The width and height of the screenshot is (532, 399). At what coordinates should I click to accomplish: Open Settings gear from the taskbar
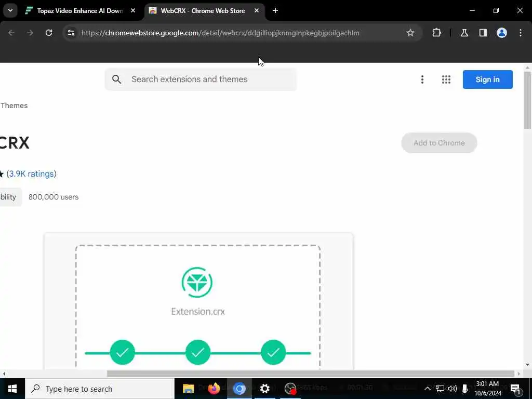[x=264, y=389]
